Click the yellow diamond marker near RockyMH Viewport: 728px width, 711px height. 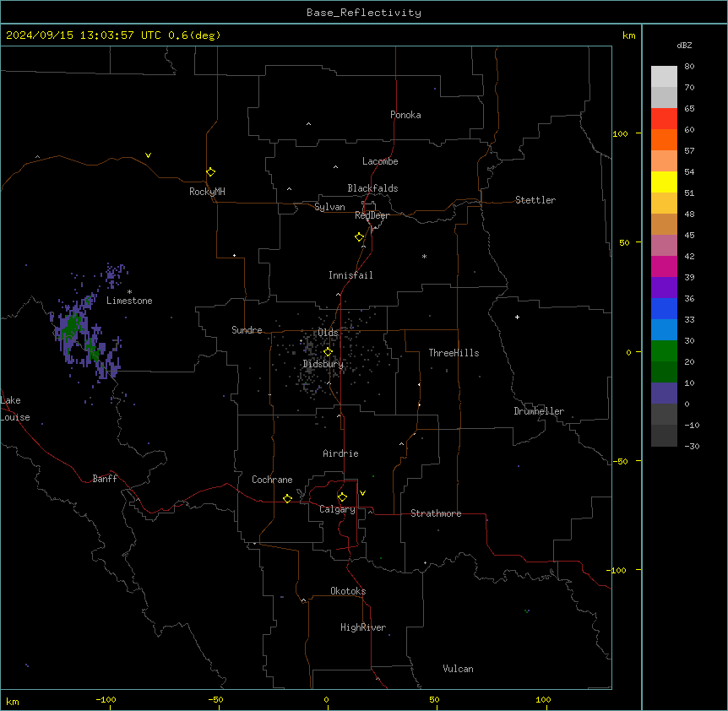click(210, 172)
